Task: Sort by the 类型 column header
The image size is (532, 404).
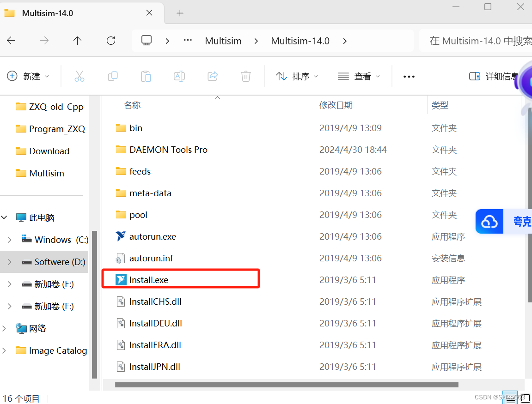Action: (x=440, y=105)
